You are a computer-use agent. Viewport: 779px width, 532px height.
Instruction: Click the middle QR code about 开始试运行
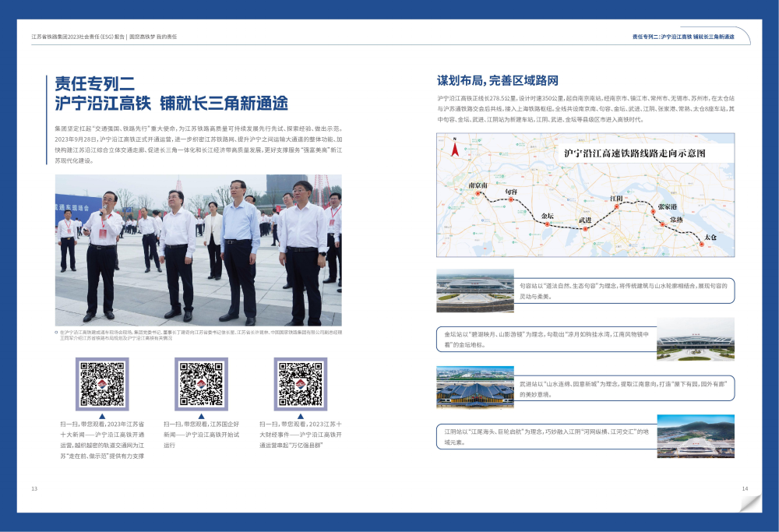click(x=201, y=383)
